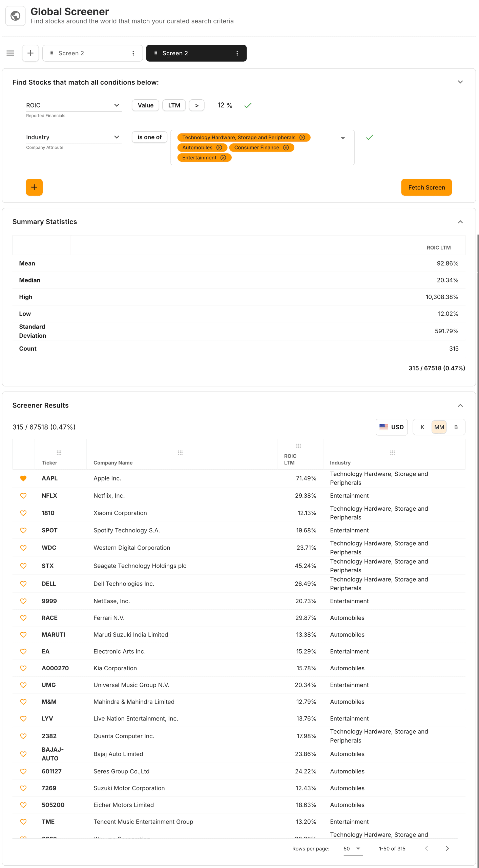The height and width of the screenshot is (868, 479).
Task: Favorite Bajaj Auto Limited with the heart icon
Action: pyautogui.click(x=23, y=754)
